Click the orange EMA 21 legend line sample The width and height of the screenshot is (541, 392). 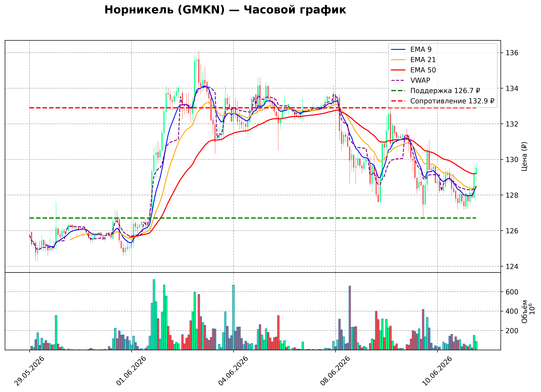(398, 60)
